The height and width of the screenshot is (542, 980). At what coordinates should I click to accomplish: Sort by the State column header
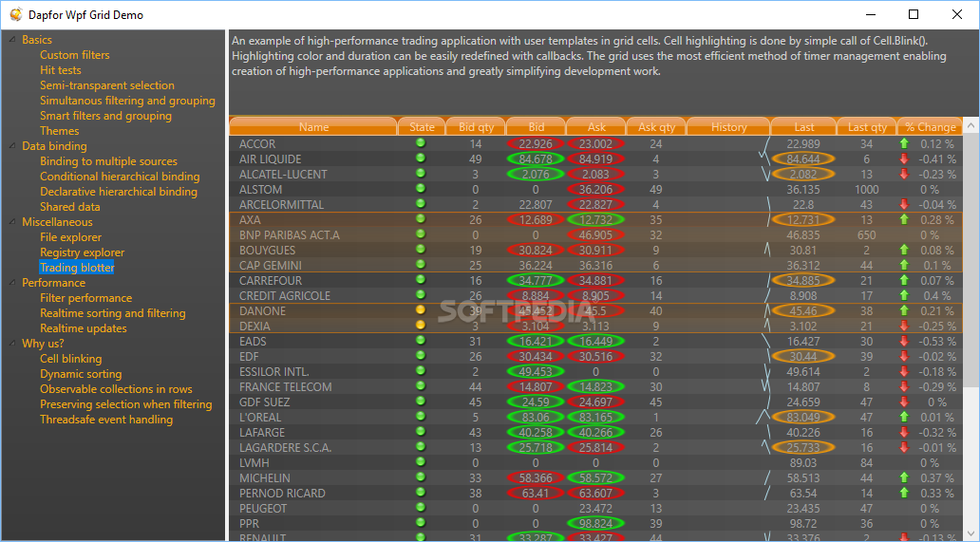click(422, 127)
